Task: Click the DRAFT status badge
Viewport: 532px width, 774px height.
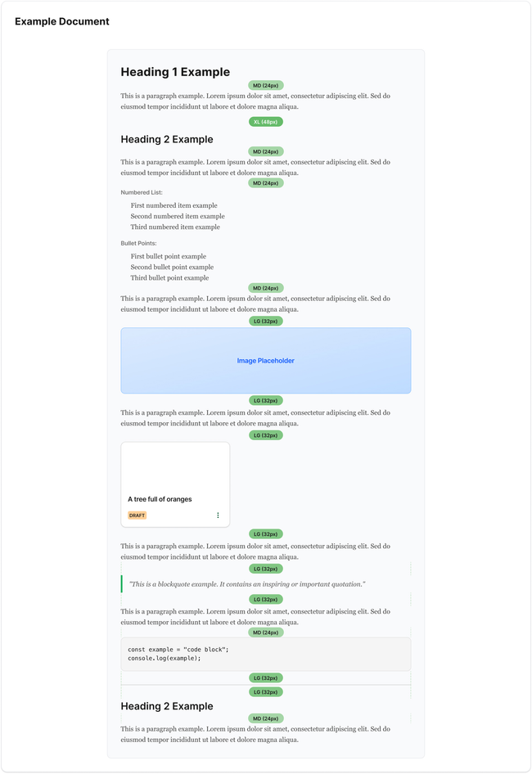Action: [137, 515]
